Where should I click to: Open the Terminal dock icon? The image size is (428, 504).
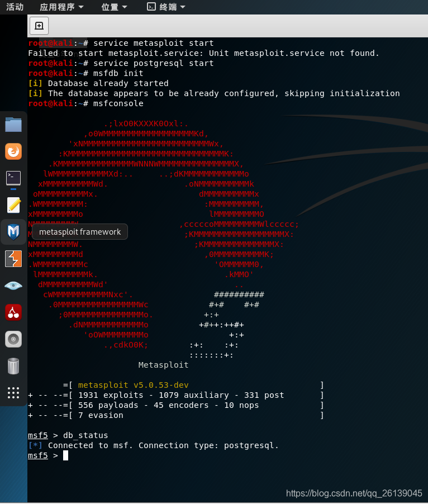[x=13, y=178]
